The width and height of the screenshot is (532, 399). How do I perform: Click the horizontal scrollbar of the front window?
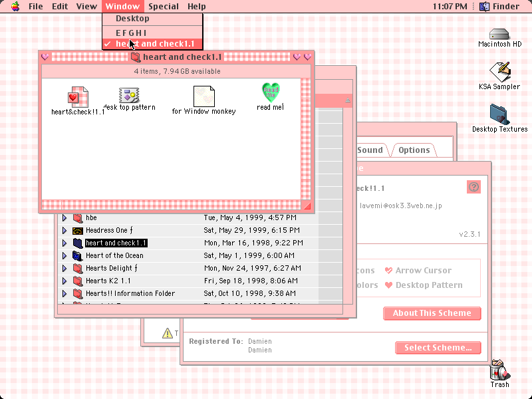pos(171,205)
